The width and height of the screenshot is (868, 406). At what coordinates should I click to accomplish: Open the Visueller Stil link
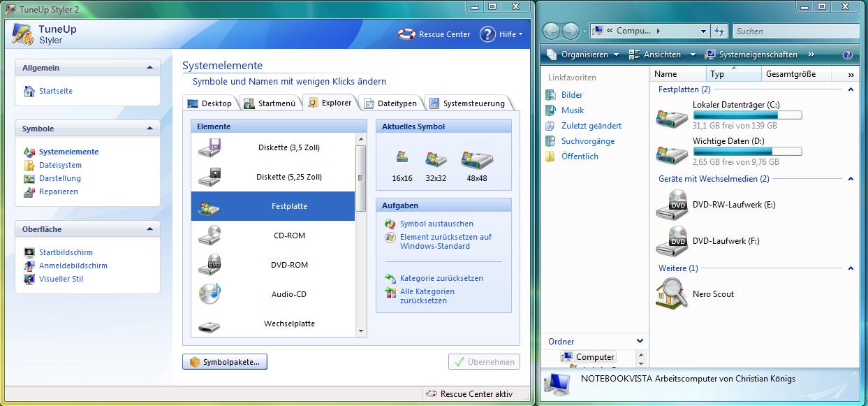(x=61, y=279)
